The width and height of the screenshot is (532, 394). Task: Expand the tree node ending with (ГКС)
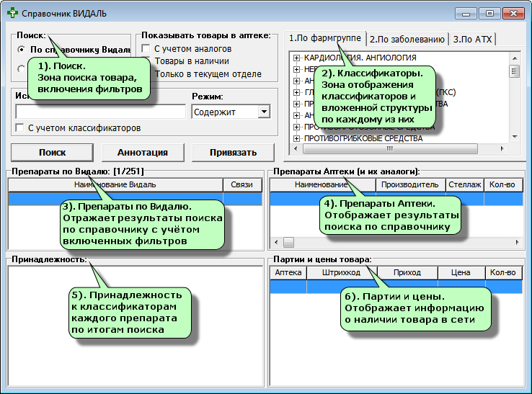coord(296,92)
